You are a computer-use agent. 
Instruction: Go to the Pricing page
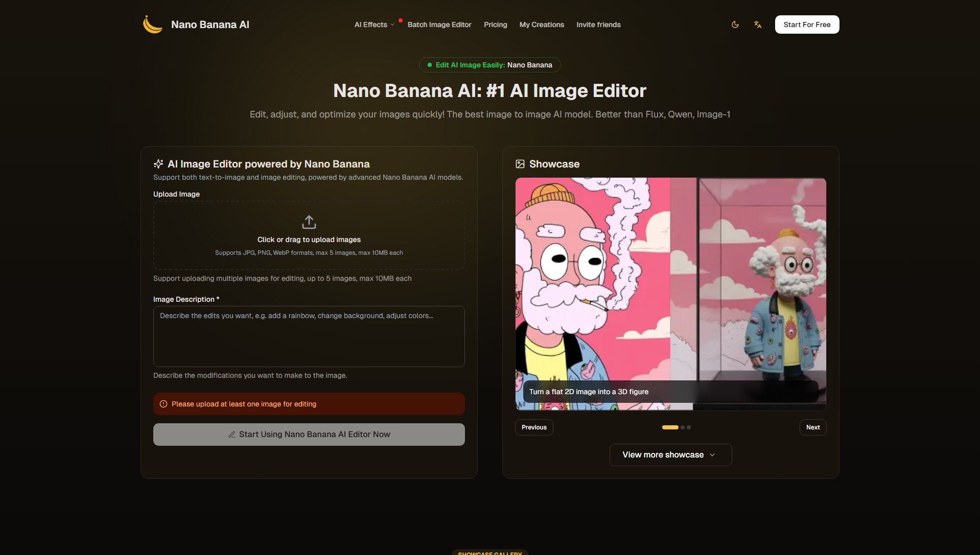click(x=495, y=25)
